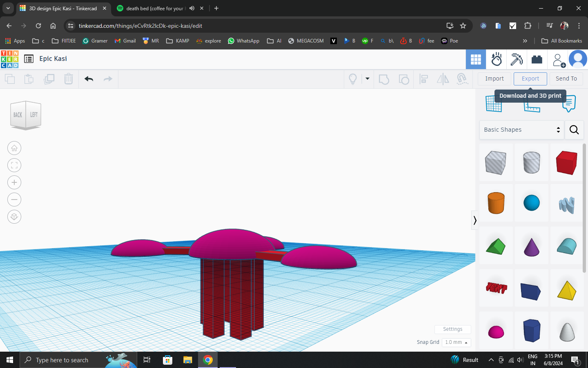The height and width of the screenshot is (368, 588).
Task: Select the green Roof shape
Action: [496, 247]
